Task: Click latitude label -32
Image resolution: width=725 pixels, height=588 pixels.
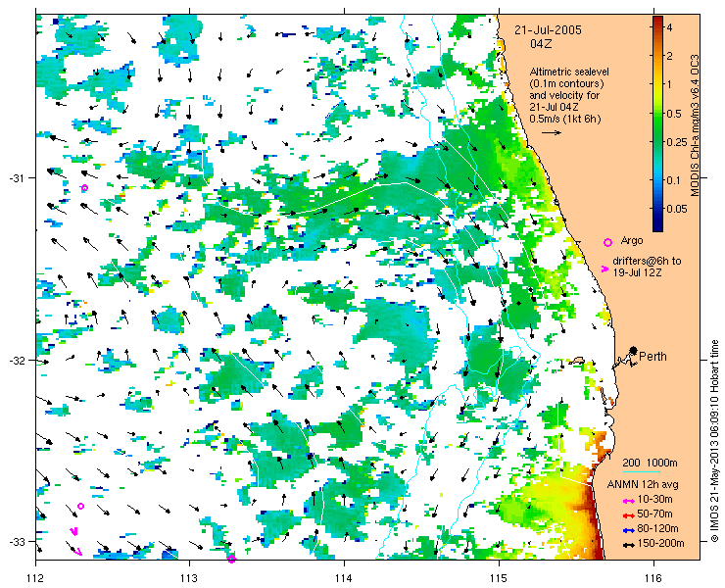Action: [x=16, y=360]
